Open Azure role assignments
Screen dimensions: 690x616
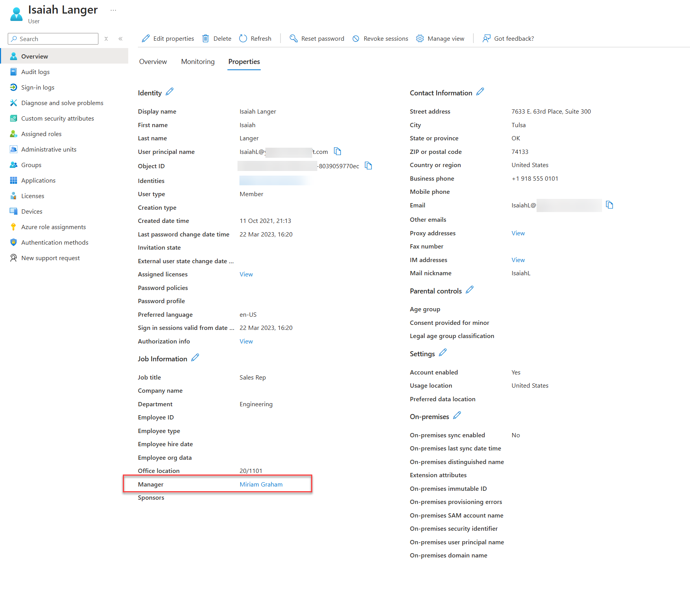tap(53, 227)
